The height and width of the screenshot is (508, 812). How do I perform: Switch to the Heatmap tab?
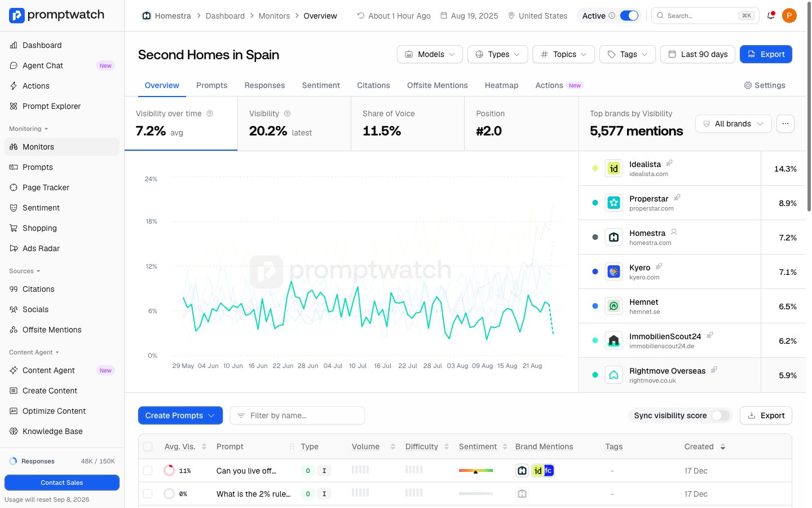point(501,85)
